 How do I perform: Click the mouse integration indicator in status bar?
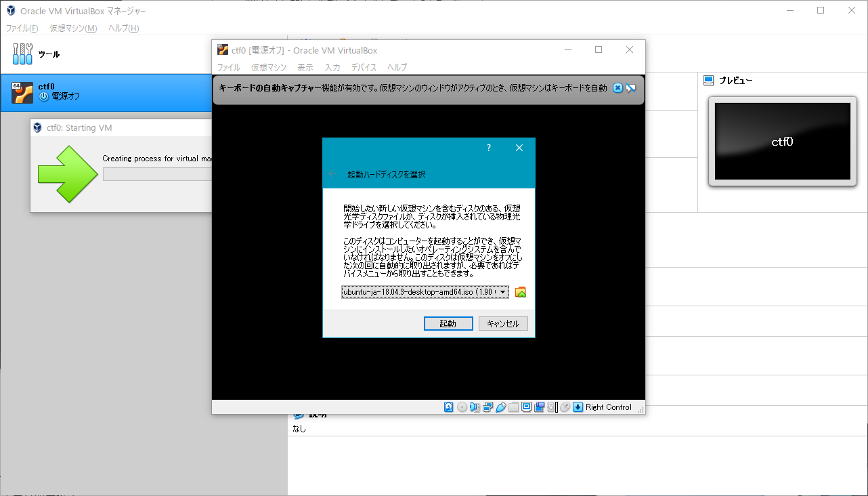pyautogui.click(x=565, y=407)
